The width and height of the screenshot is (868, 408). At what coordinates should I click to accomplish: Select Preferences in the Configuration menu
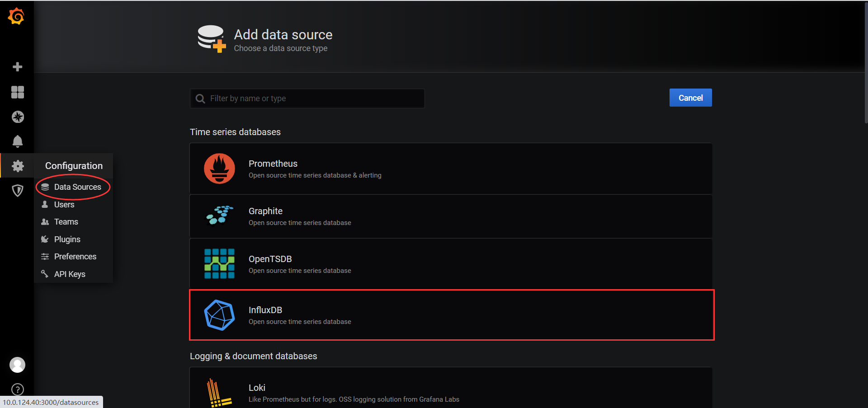point(75,257)
